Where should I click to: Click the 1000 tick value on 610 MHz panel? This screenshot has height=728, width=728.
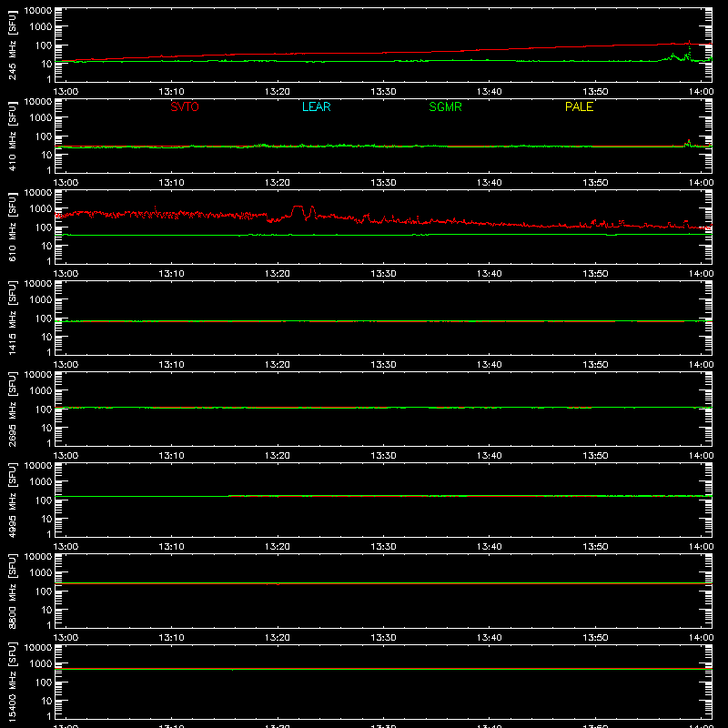pyautogui.click(x=41, y=209)
